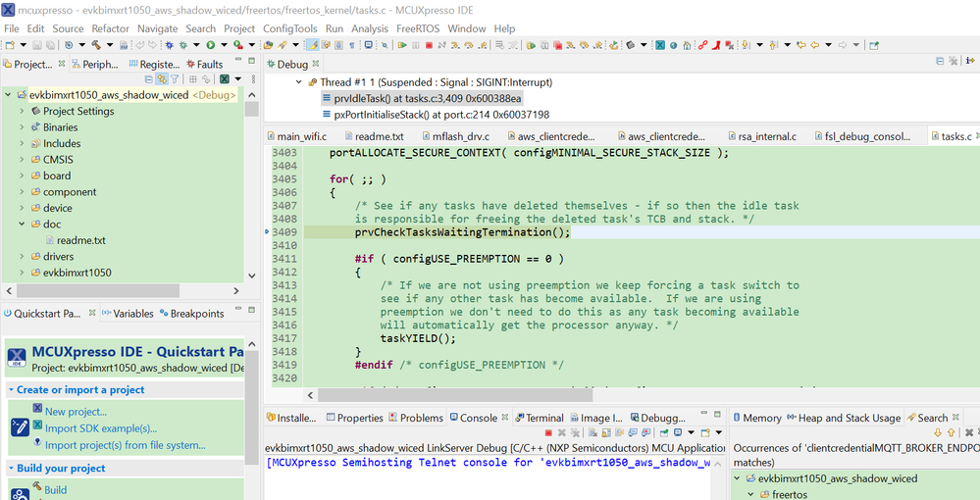This screenshot has width=980, height=500.
Task: Click the Show Whitespace pilcrow icon
Action: pos(352,45)
